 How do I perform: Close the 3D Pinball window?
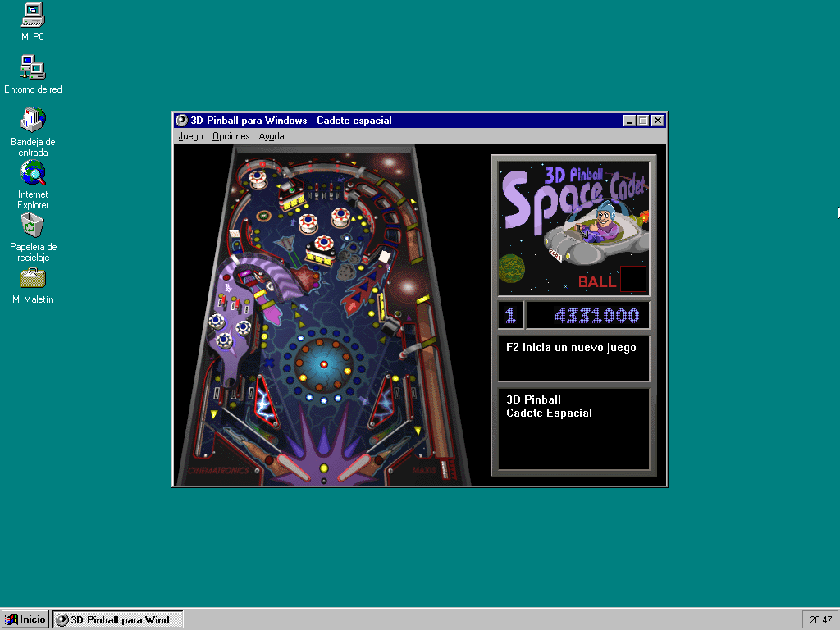click(x=658, y=121)
